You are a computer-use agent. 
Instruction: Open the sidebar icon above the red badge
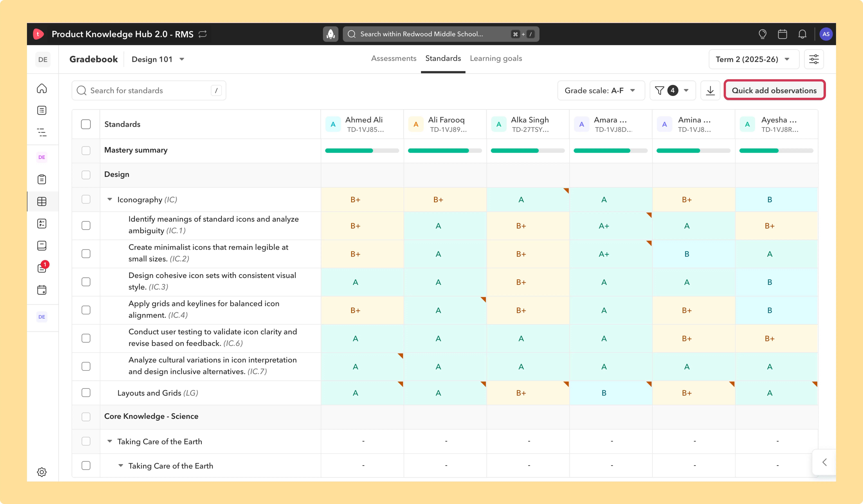click(42, 246)
